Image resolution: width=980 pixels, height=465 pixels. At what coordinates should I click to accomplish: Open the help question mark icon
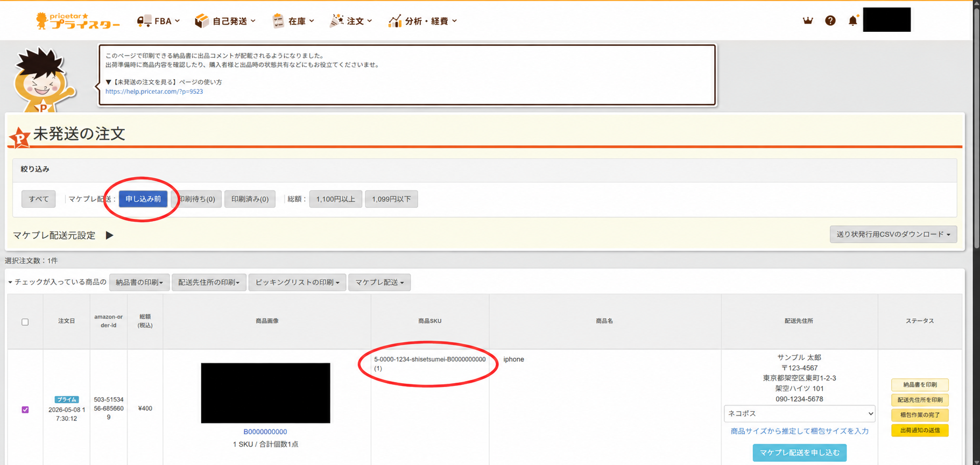pyautogui.click(x=830, y=20)
